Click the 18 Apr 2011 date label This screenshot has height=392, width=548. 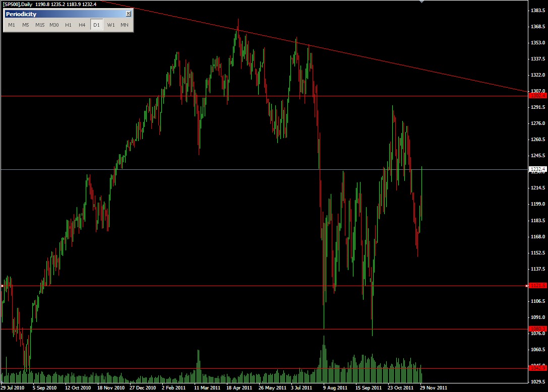239,387
